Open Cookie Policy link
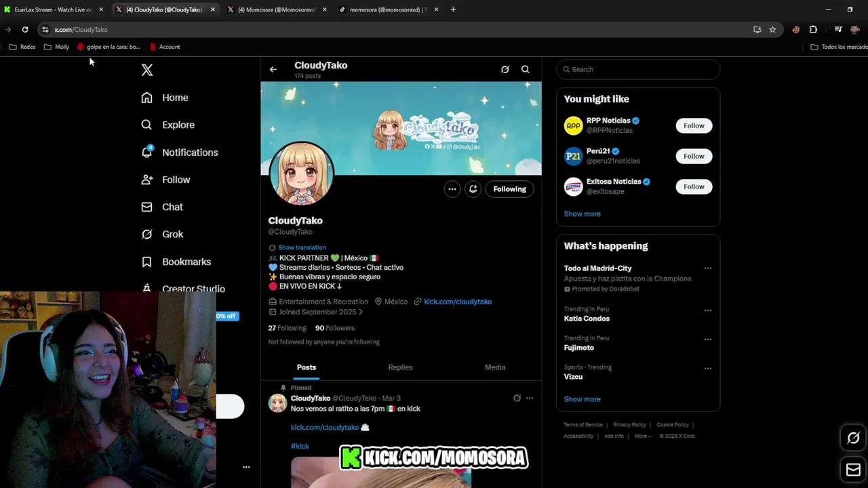This screenshot has width=868, height=488. 673,425
